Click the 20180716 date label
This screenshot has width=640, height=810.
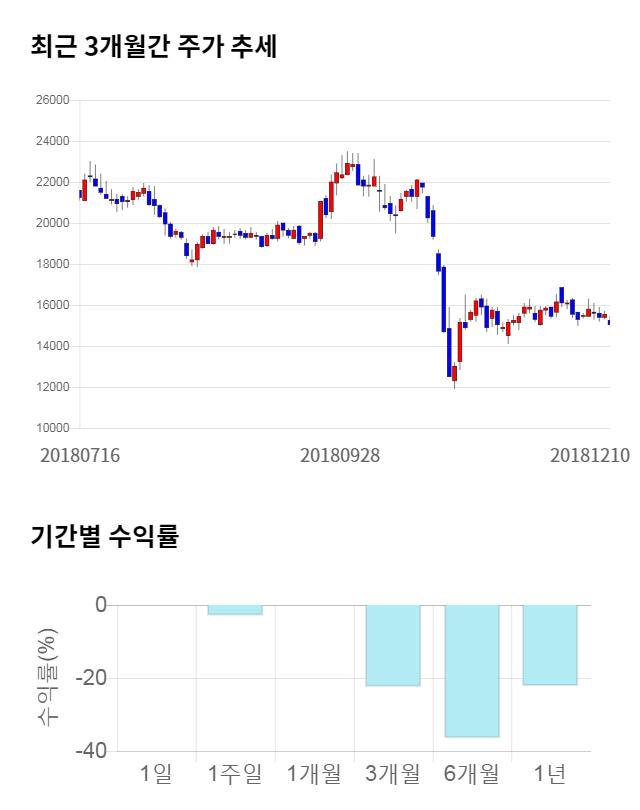click(x=80, y=455)
